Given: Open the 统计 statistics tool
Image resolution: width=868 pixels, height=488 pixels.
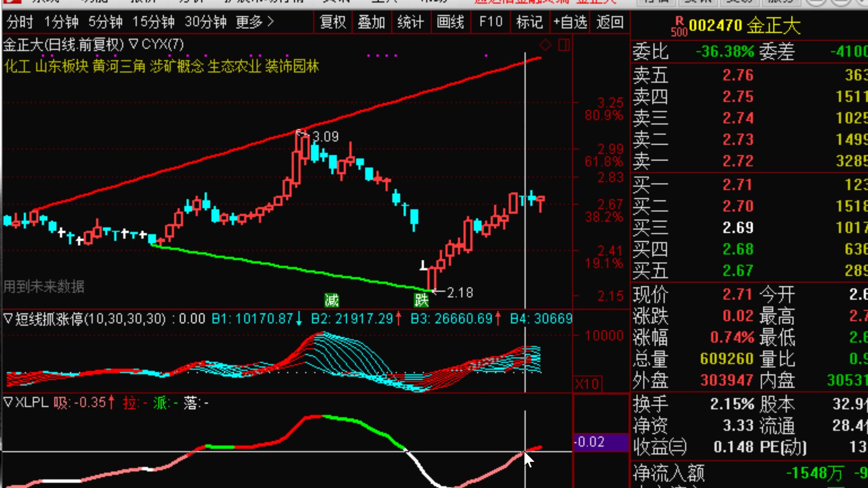Looking at the screenshot, I should (x=410, y=22).
